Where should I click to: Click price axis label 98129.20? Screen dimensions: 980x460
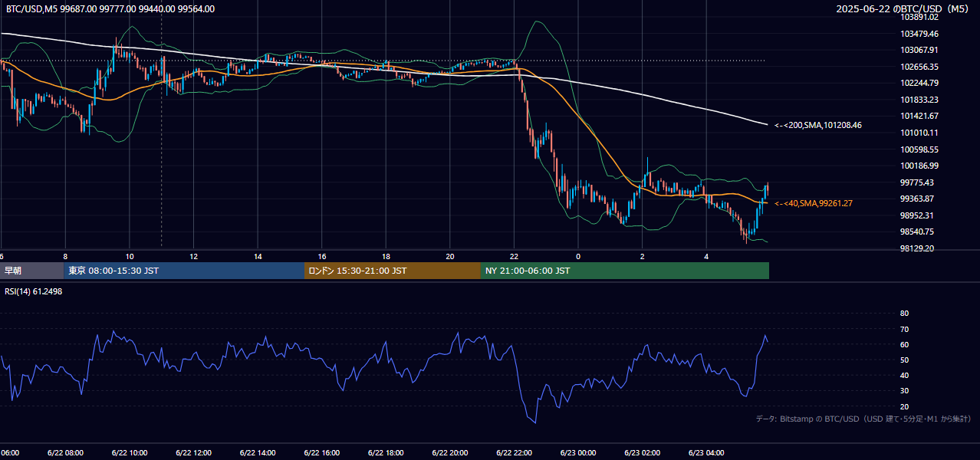point(917,248)
